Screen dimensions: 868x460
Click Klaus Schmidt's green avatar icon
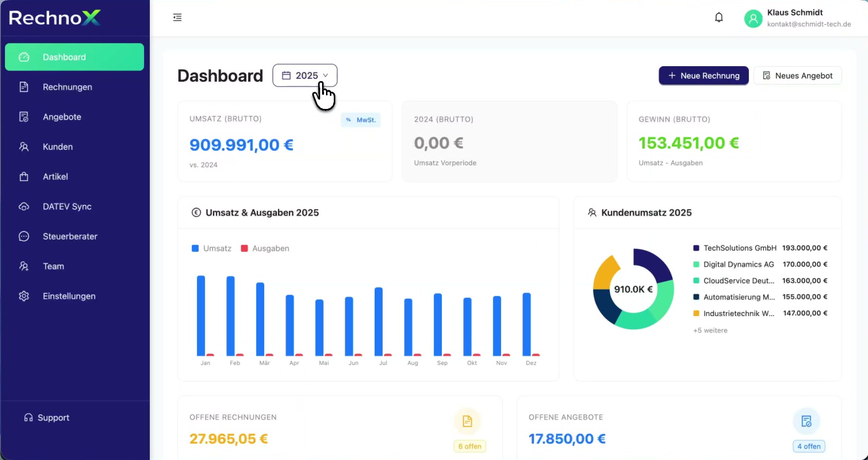click(x=753, y=18)
